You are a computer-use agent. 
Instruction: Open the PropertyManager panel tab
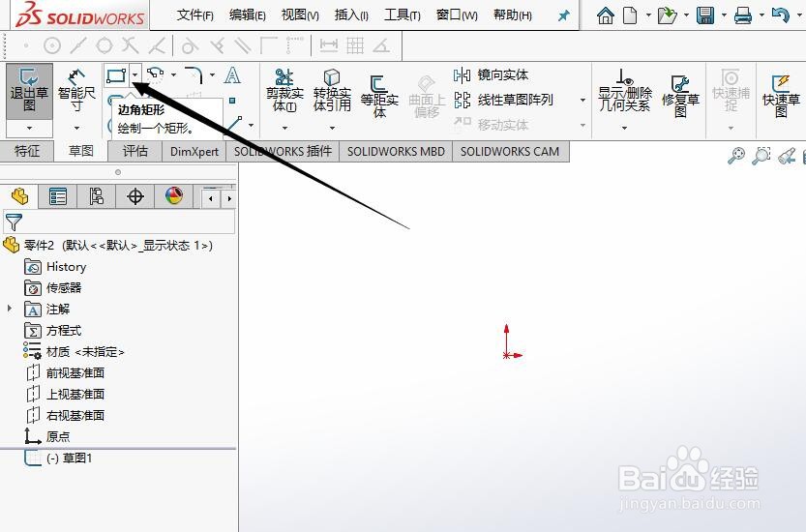click(58, 196)
